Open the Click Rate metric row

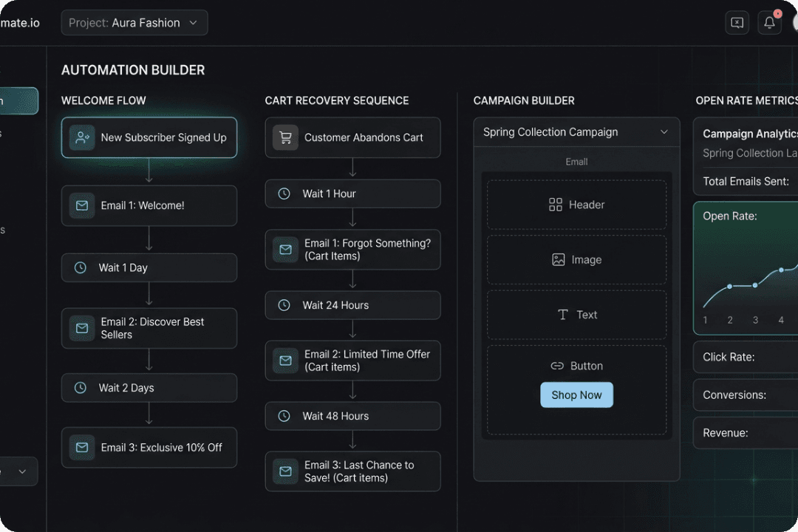[746, 357]
